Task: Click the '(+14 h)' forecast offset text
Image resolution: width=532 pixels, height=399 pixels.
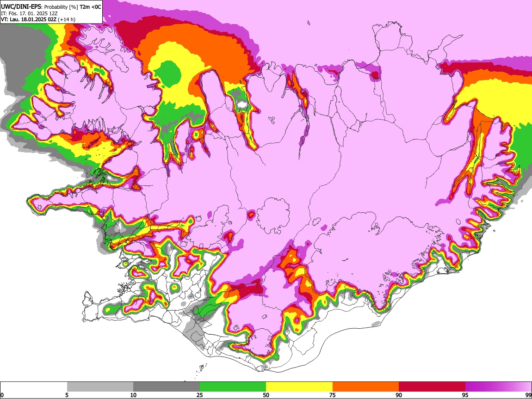Action: [67, 19]
